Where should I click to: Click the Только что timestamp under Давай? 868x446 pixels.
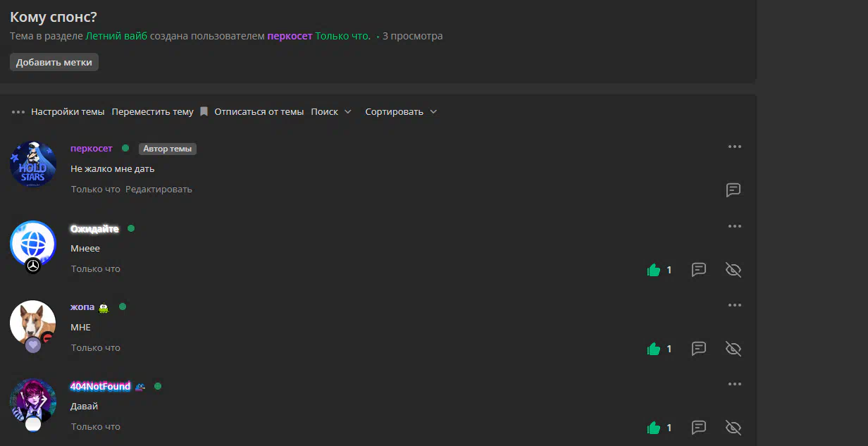point(96,427)
